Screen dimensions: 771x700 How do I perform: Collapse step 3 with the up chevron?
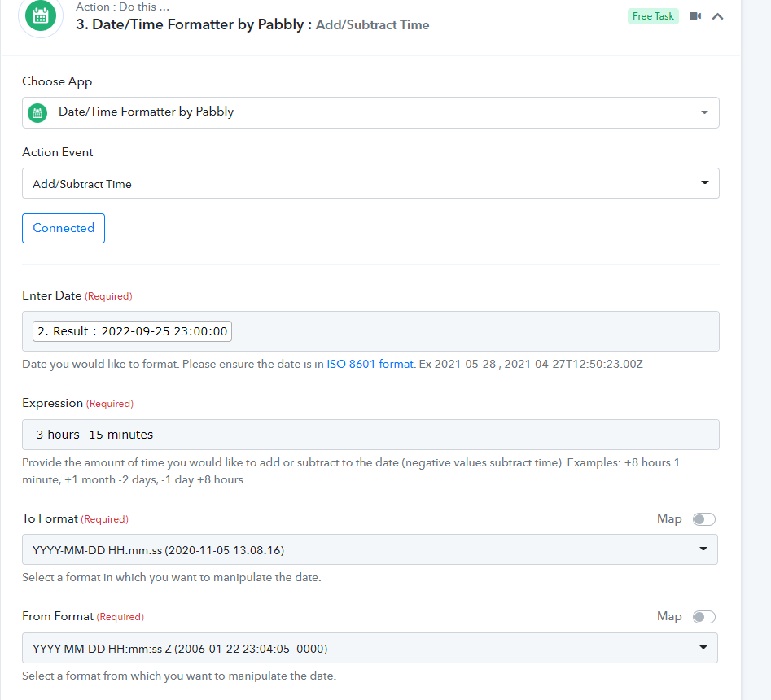(718, 16)
